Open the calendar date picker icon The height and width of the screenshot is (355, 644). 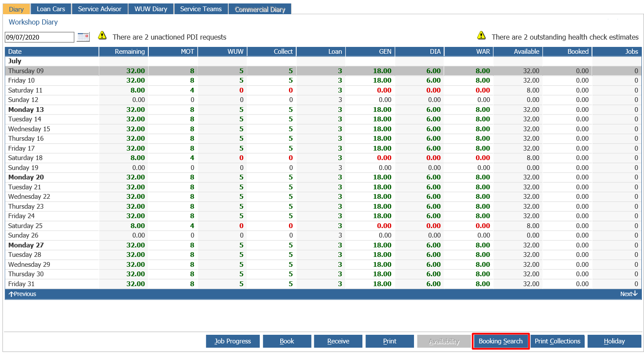point(83,37)
